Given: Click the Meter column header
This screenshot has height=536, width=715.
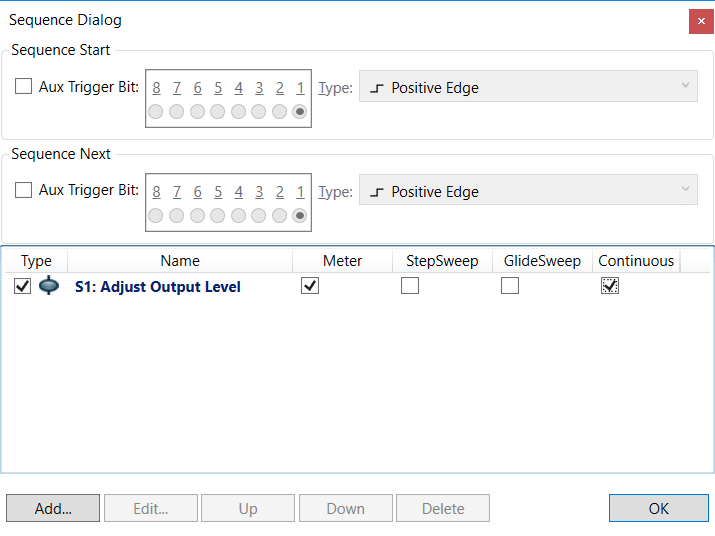Looking at the screenshot, I should (342, 261).
